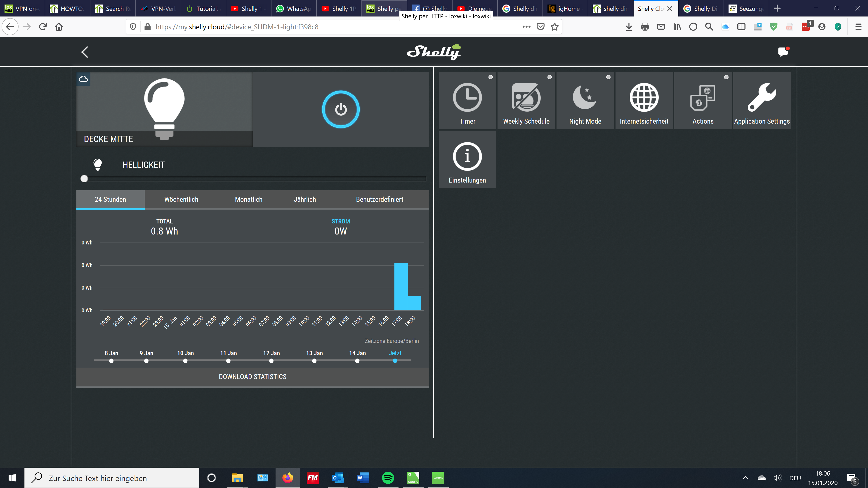The image size is (868, 488).
Task: Toggle the light power button
Action: click(341, 109)
